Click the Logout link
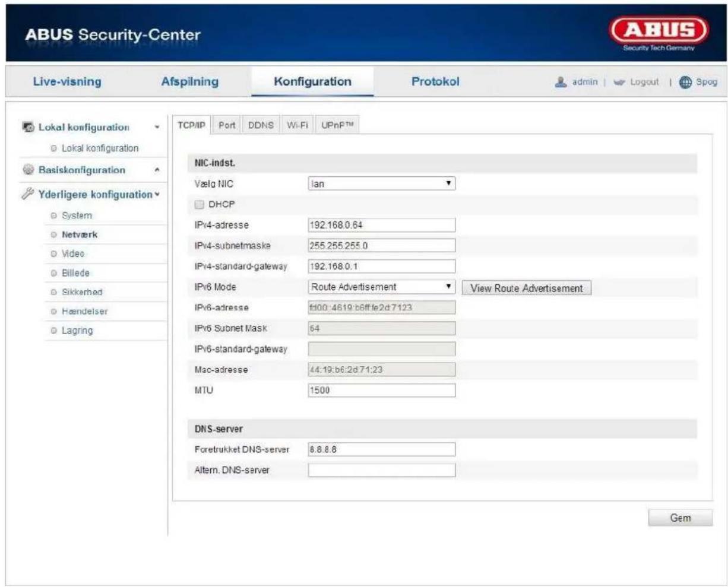 point(644,83)
